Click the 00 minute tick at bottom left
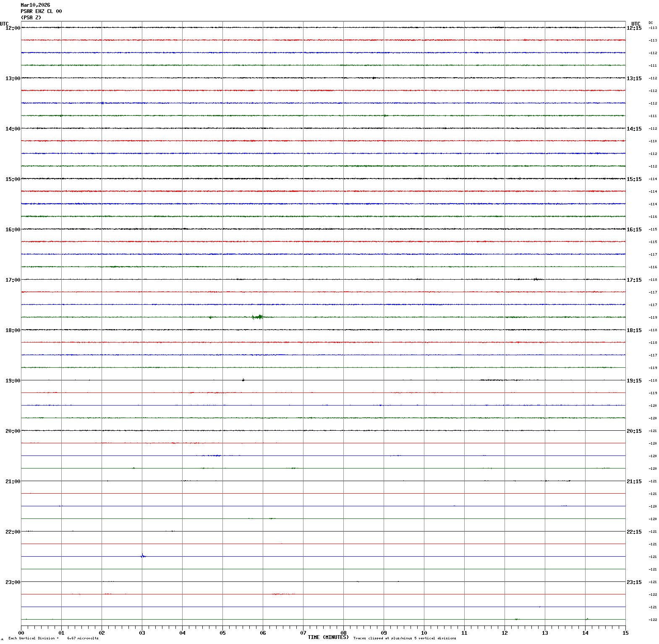The width and height of the screenshot is (659, 644). click(x=21, y=633)
